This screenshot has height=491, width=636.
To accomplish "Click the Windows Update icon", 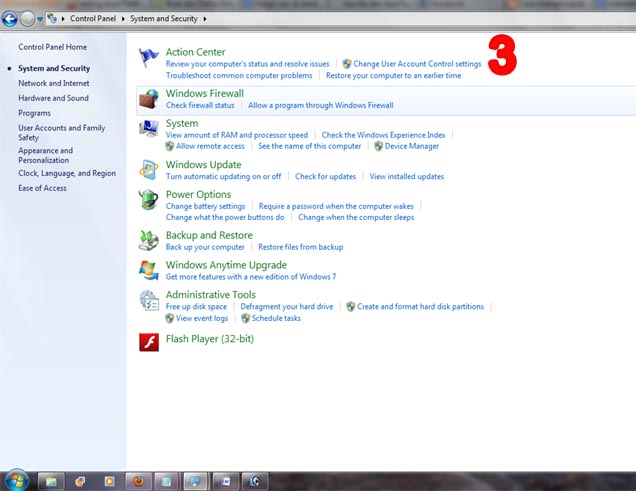I will [148, 170].
